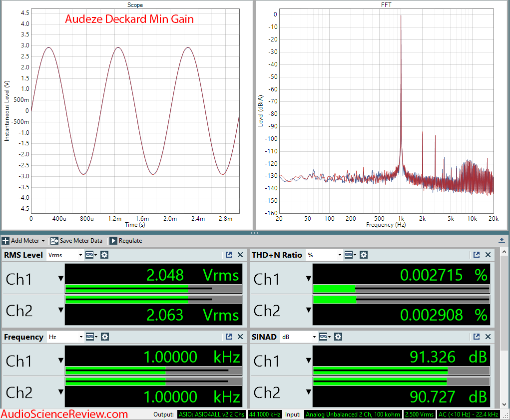Click the panel splitter handle dots
Screen dimensions: 510x420
tap(254, 233)
